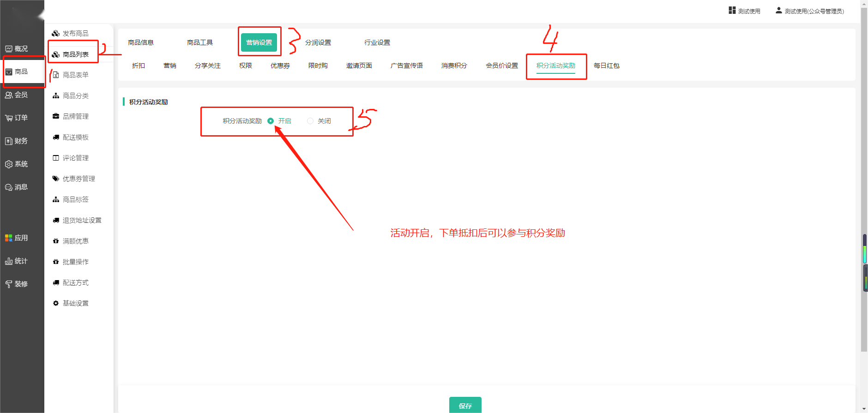
Task: Select the 关闭 radio button
Action: click(310, 121)
